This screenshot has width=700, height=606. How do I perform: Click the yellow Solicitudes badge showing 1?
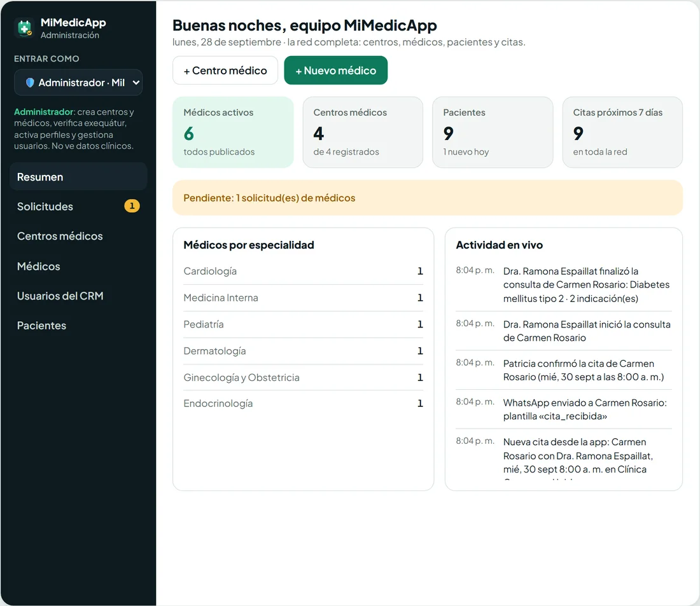tap(132, 206)
